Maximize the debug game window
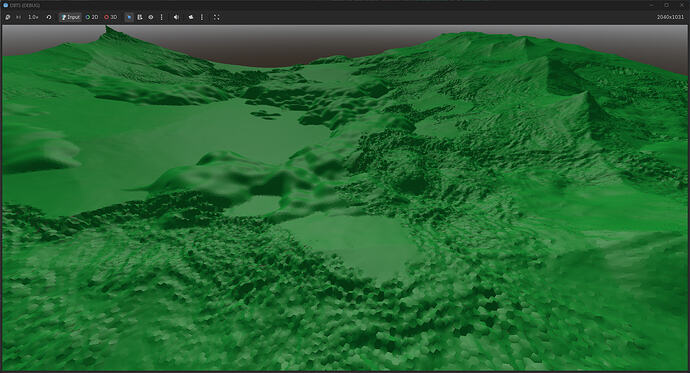 667,5
